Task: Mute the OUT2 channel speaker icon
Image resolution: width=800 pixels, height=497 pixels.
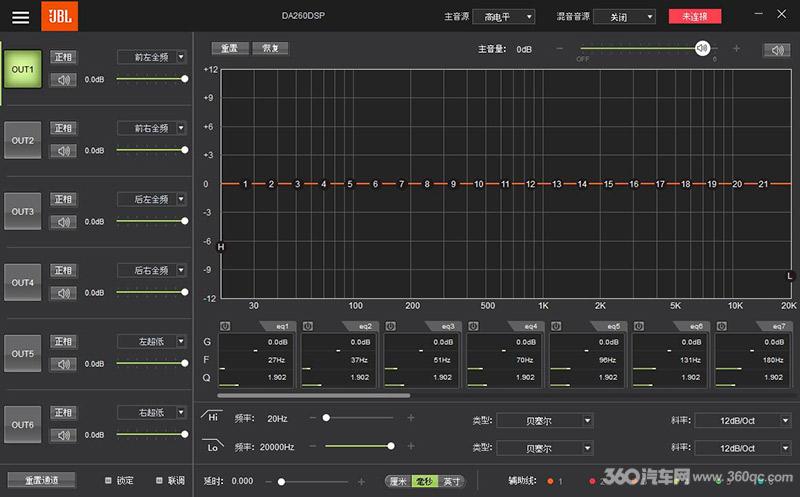Action: pos(63,151)
